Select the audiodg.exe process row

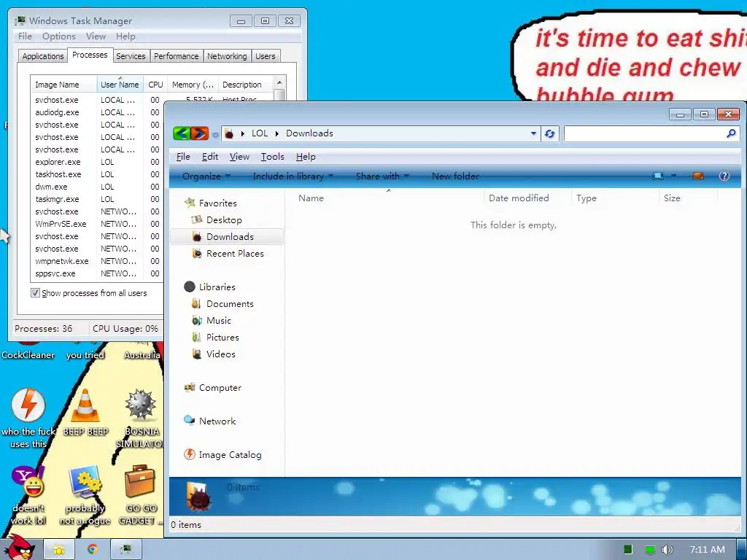click(x=97, y=112)
